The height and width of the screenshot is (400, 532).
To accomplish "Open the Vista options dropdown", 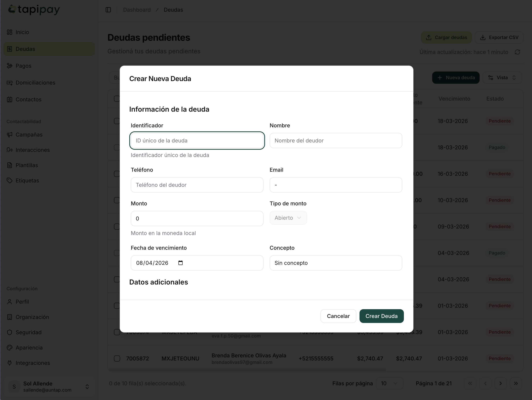I will tap(502, 78).
